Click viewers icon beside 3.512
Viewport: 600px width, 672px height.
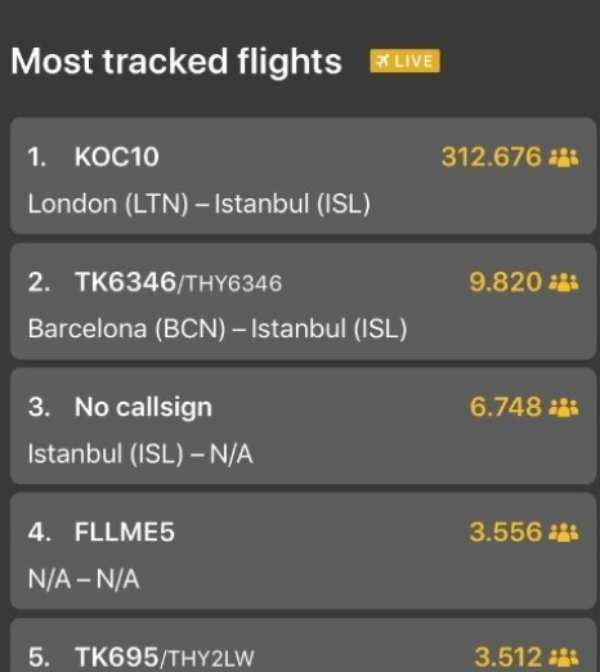tap(564, 657)
